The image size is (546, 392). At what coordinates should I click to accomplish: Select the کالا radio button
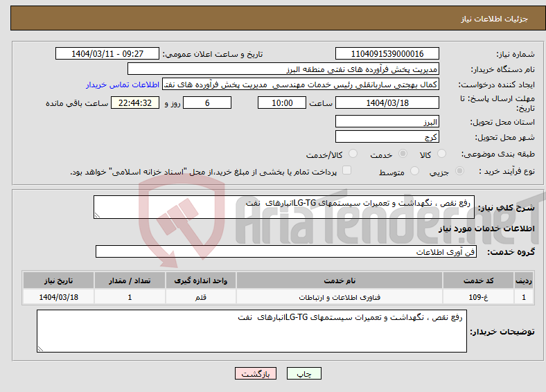[x=441, y=154]
